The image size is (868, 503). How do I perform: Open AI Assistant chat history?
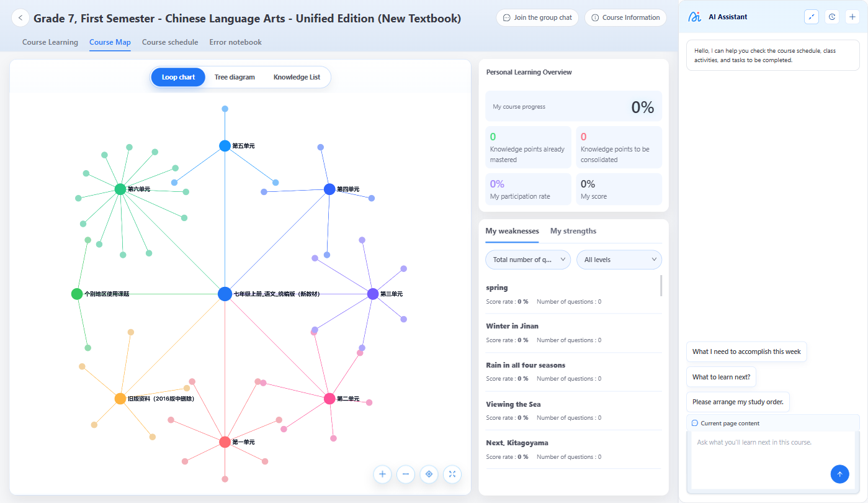tap(832, 17)
